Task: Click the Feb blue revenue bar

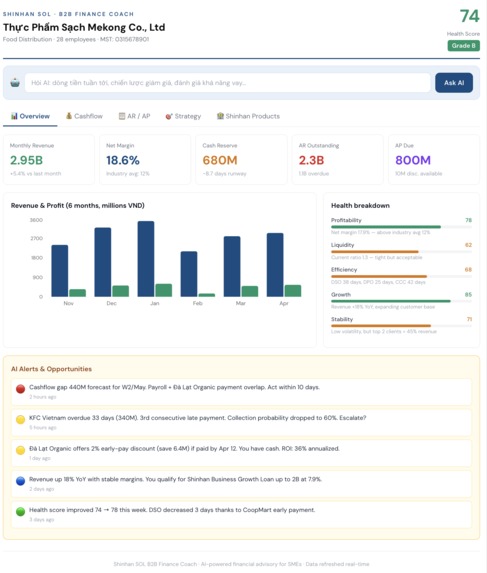Action: [189, 274]
